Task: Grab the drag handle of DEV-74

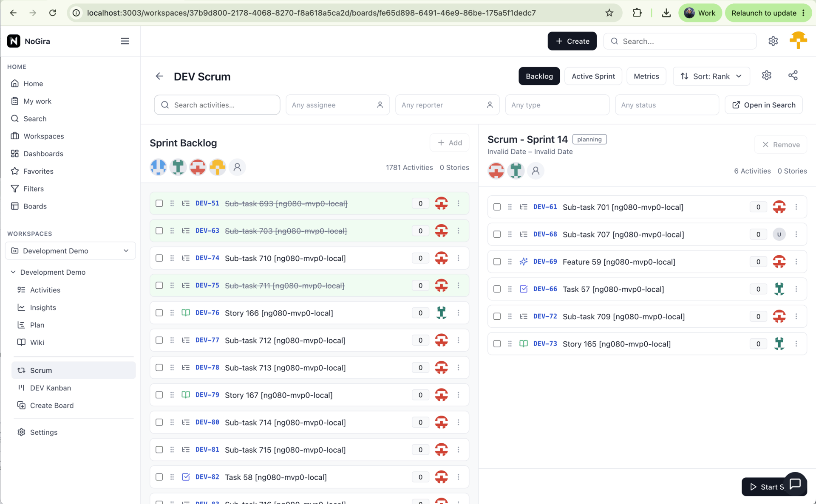Action: pyautogui.click(x=172, y=258)
